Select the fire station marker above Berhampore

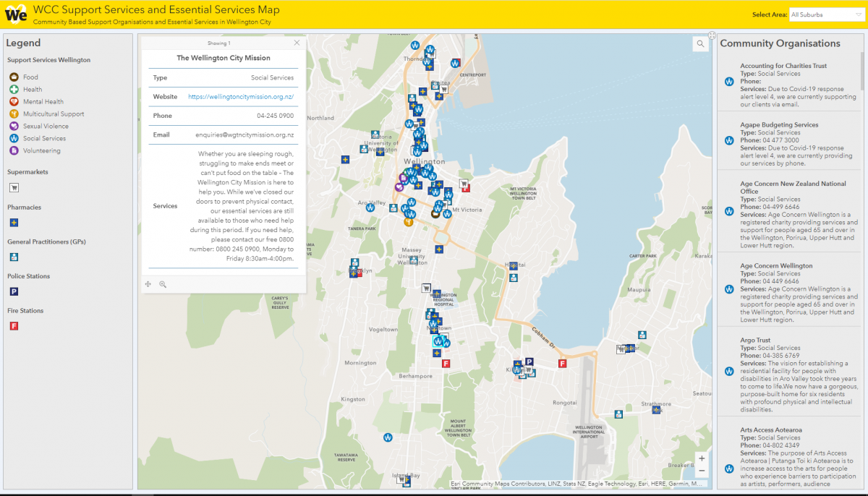coord(446,364)
